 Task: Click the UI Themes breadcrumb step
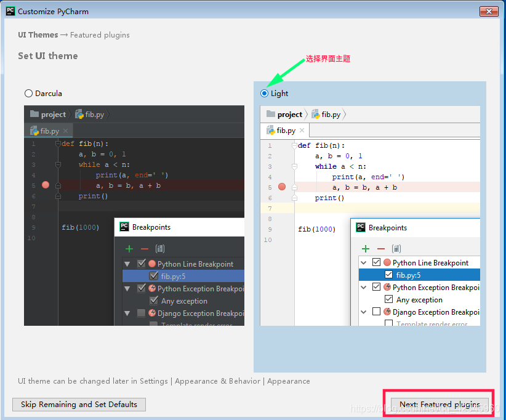pos(38,34)
